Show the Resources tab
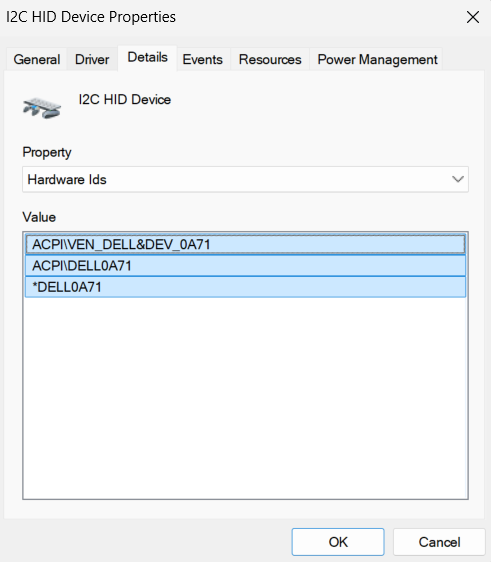Viewport: 491px width, 562px height. click(x=270, y=59)
